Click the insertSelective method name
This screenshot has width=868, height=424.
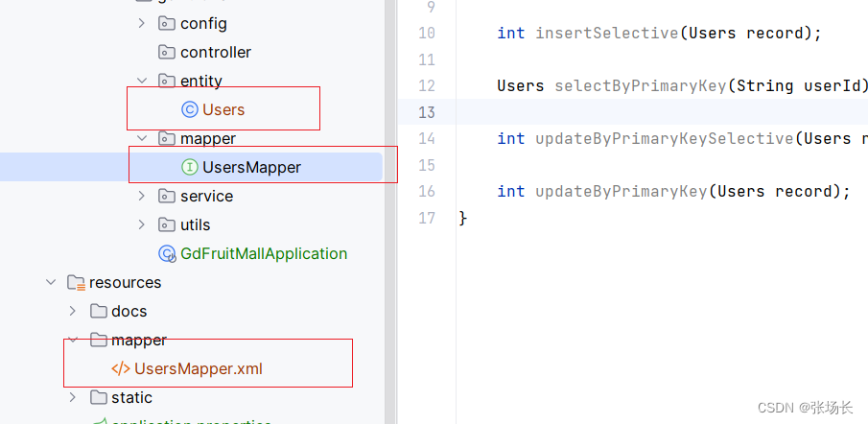click(x=607, y=34)
